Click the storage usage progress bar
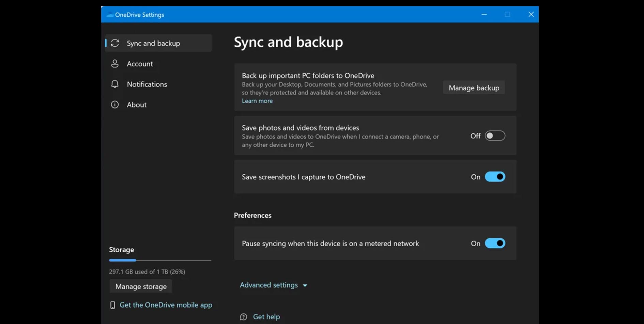644x324 pixels. point(160,260)
